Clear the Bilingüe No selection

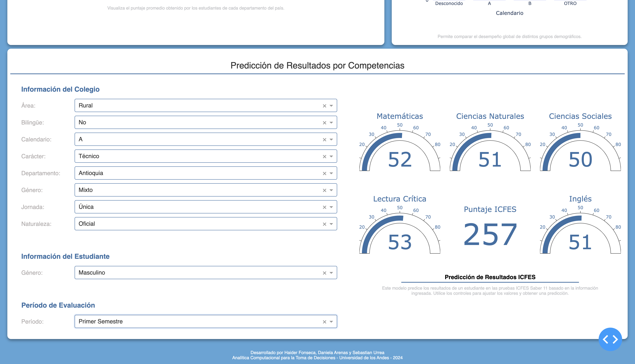(324, 123)
